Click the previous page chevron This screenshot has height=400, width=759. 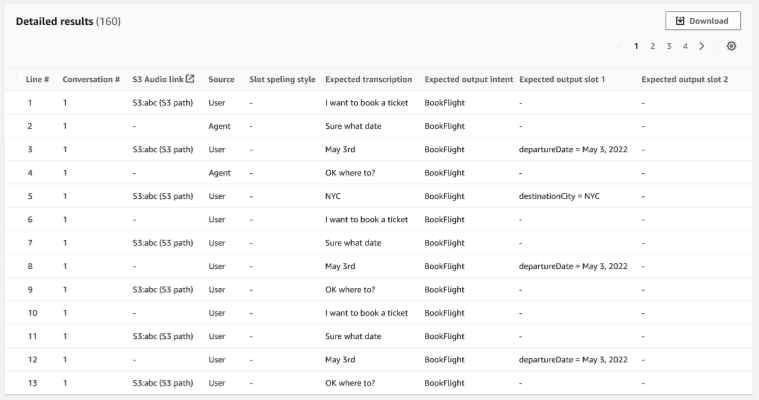(x=620, y=46)
